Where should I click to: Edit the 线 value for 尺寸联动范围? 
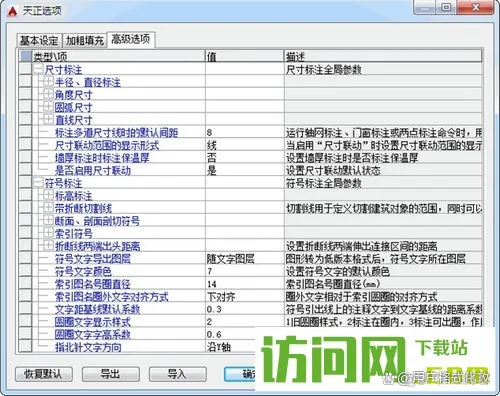pos(245,145)
